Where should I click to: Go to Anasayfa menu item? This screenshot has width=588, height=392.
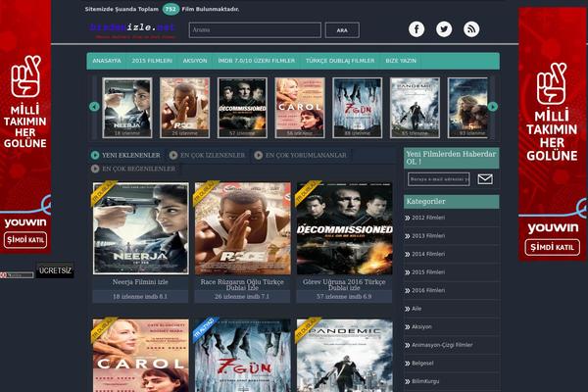click(x=107, y=61)
